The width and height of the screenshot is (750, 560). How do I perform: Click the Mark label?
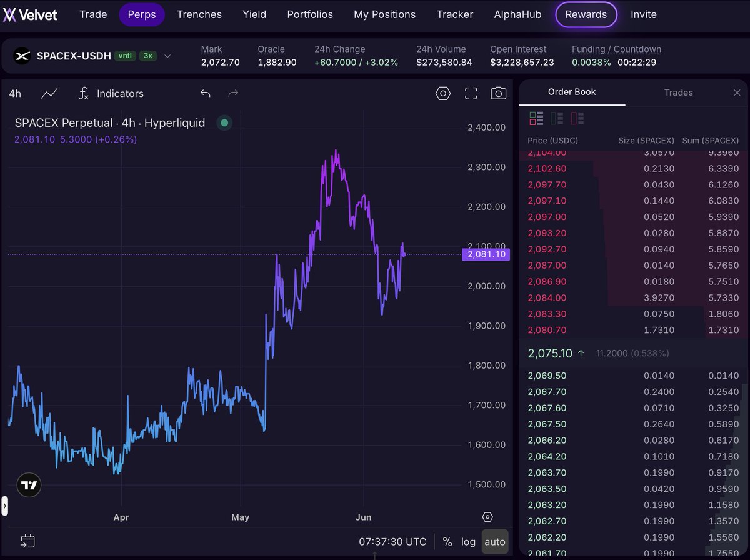(211, 49)
